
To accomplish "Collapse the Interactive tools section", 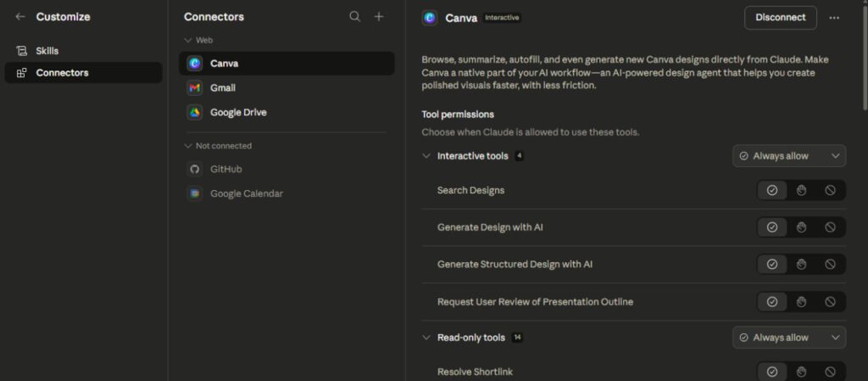I will 426,156.
